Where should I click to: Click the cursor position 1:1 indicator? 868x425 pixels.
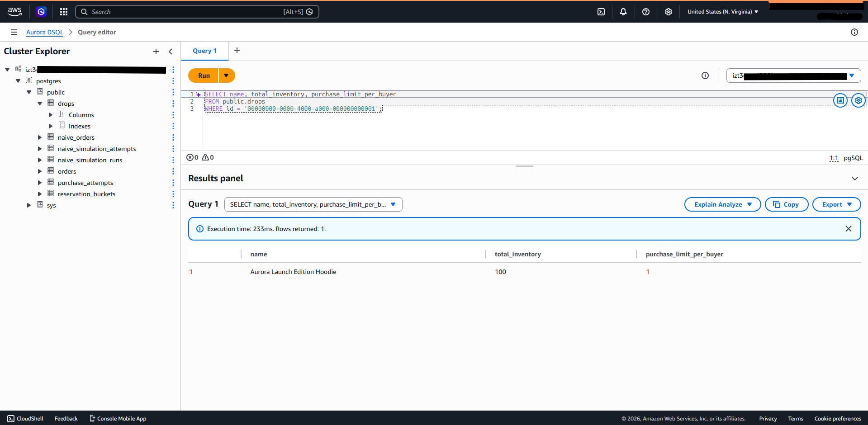(x=834, y=158)
